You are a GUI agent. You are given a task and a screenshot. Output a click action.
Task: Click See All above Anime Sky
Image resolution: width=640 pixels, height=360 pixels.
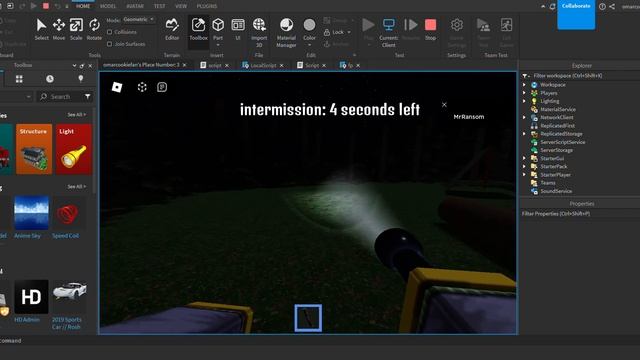click(76, 187)
